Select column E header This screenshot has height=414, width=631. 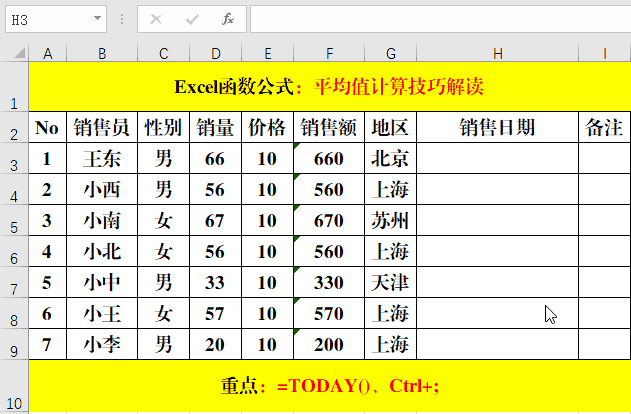(x=268, y=54)
